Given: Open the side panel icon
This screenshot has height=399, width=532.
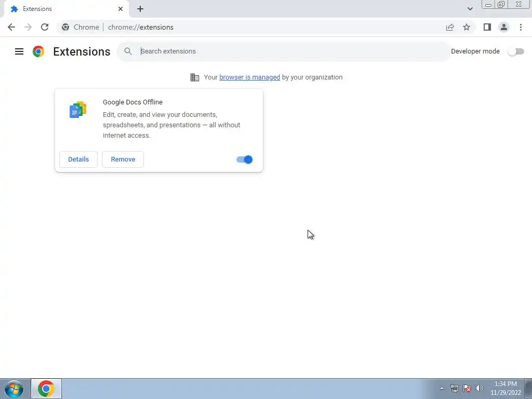Looking at the screenshot, I should pos(487,27).
